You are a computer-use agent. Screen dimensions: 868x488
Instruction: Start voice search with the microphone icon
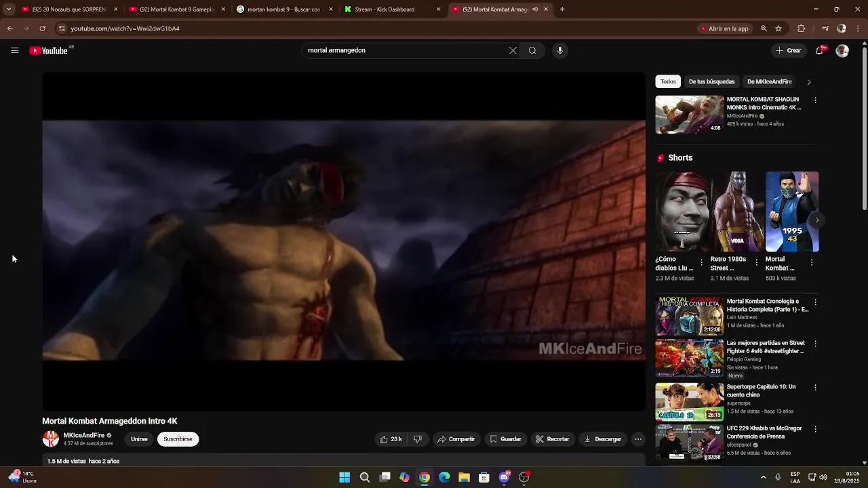(x=559, y=50)
